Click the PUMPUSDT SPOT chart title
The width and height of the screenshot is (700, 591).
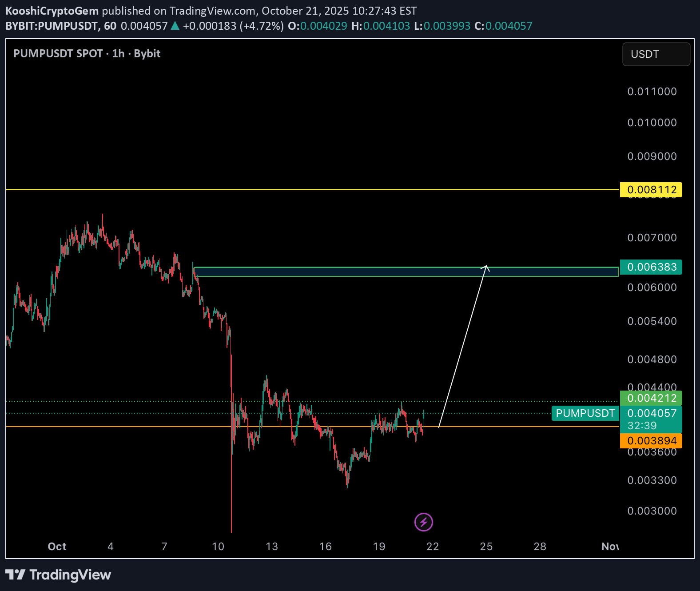pyautogui.click(x=87, y=54)
